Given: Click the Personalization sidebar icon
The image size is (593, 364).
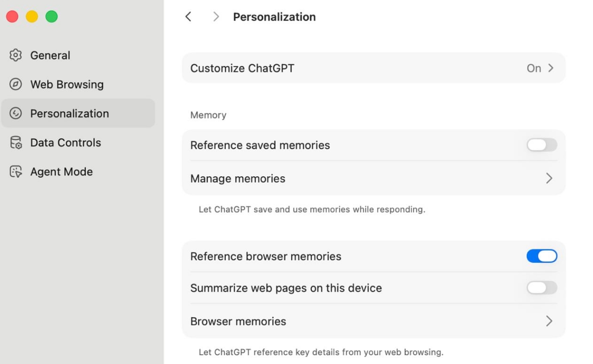Looking at the screenshot, I should tap(16, 114).
